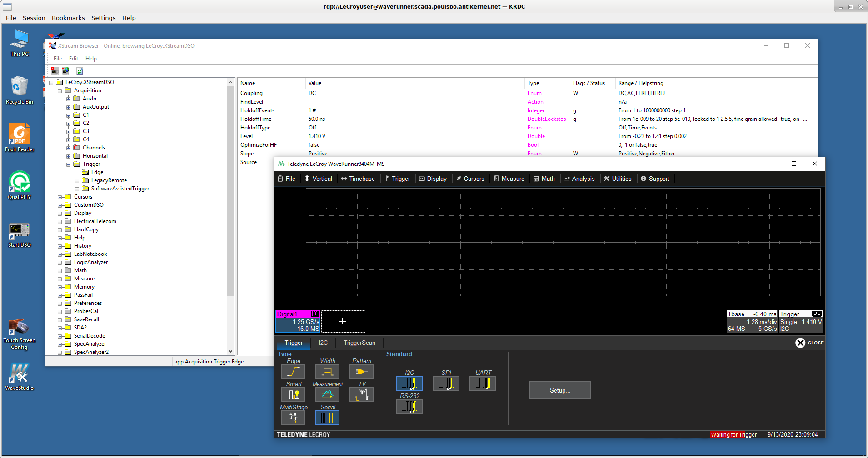
Task: Switch to the I2C tab
Action: pyautogui.click(x=323, y=343)
